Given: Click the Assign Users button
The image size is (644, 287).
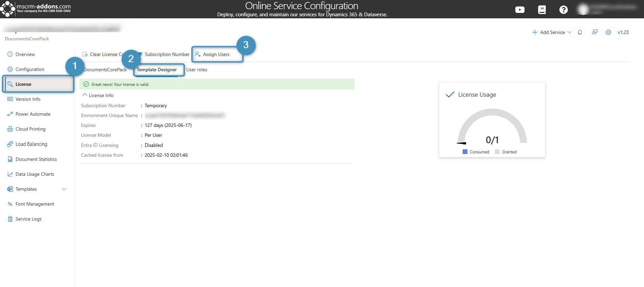Looking at the screenshot, I should 213,54.
